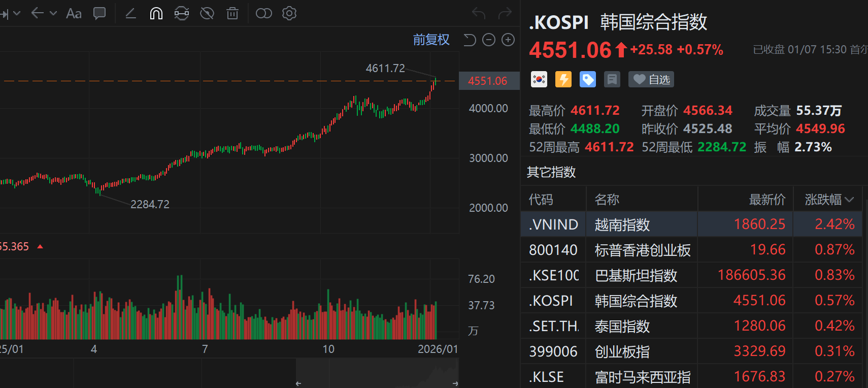Image resolution: width=868 pixels, height=388 pixels.
Task: Open chart settings gear icon
Action: pyautogui.click(x=289, y=14)
